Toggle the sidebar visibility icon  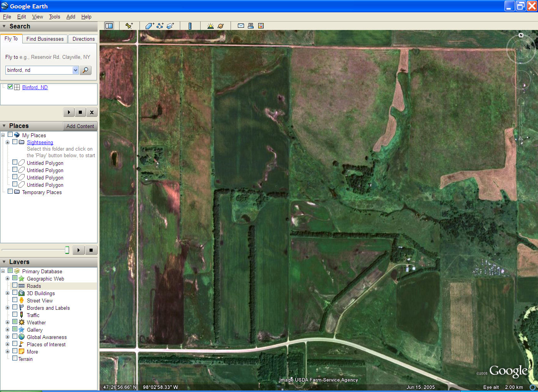pos(109,26)
